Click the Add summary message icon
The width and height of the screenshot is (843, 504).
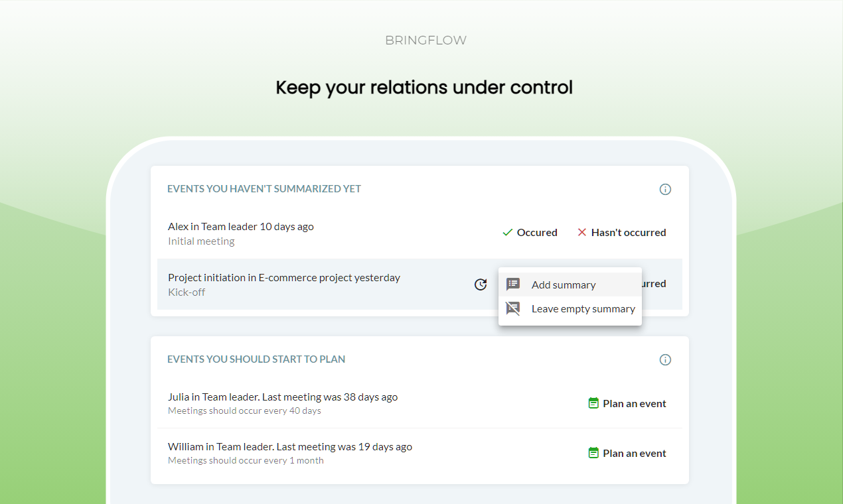click(x=513, y=284)
